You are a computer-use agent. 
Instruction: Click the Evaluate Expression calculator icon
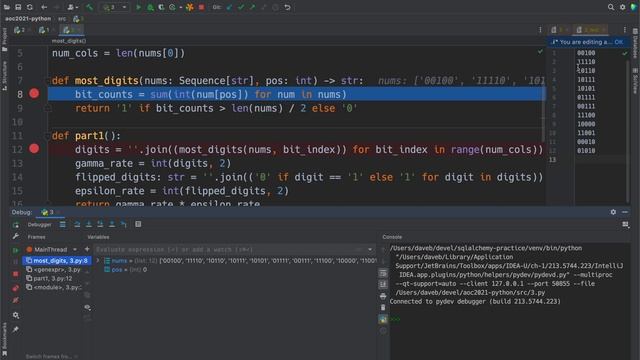coord(138,224)
